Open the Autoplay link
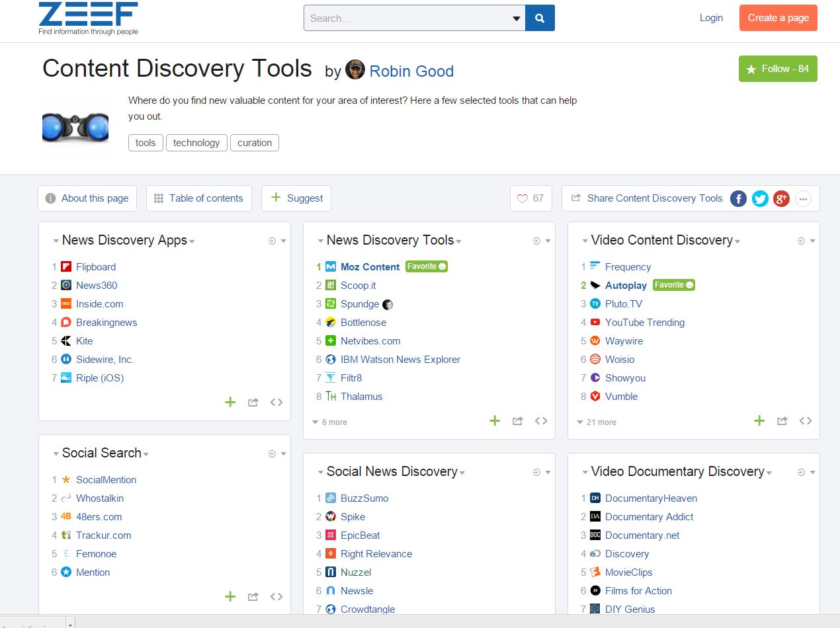 click(626, 286)
